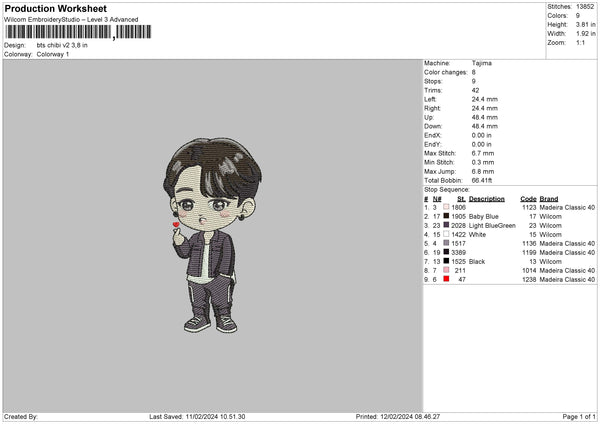Viewport: 600px width, 424px height.
Task: Click the Max Jump value '6.8 mm'
Action: 483,171
